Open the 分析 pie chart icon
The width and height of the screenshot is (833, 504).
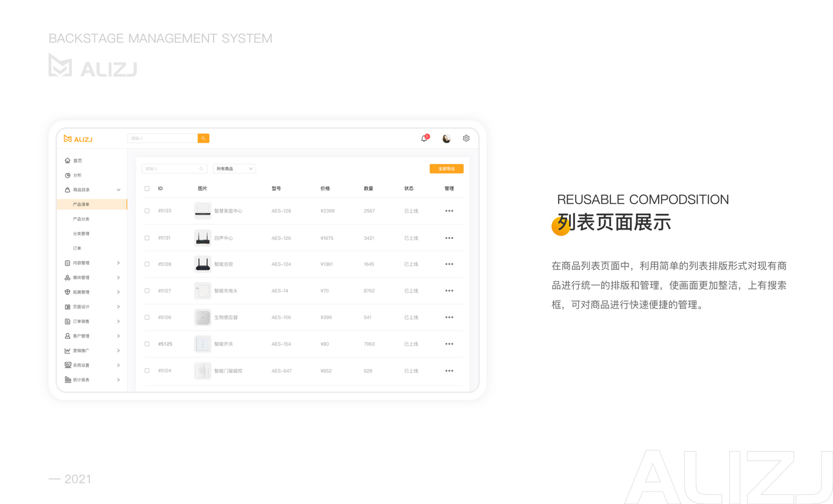68,175
